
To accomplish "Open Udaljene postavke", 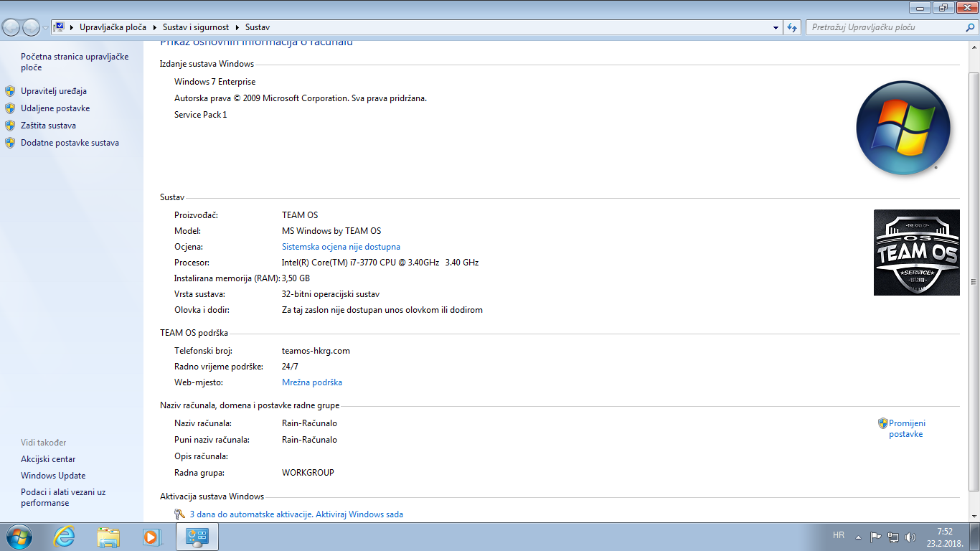I will tap(55, 108).
